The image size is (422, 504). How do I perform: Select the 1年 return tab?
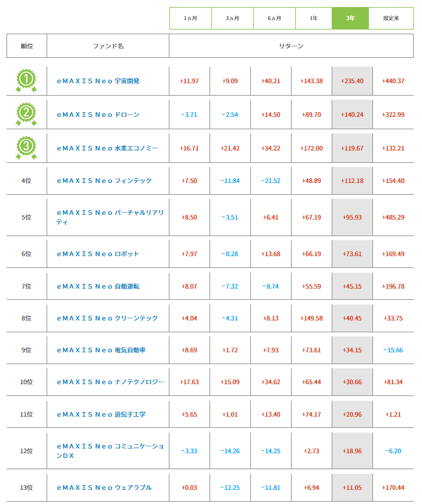(313, 18)
